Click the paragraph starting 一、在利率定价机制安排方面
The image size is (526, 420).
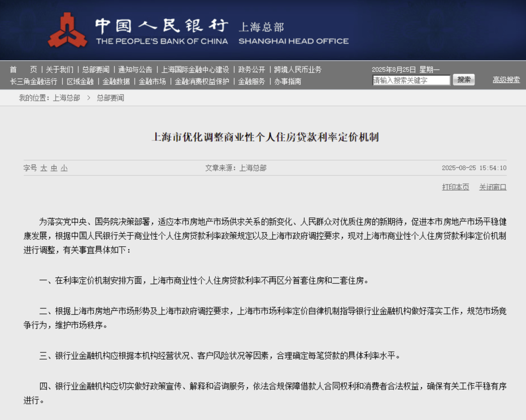click(x=205, y=281)
